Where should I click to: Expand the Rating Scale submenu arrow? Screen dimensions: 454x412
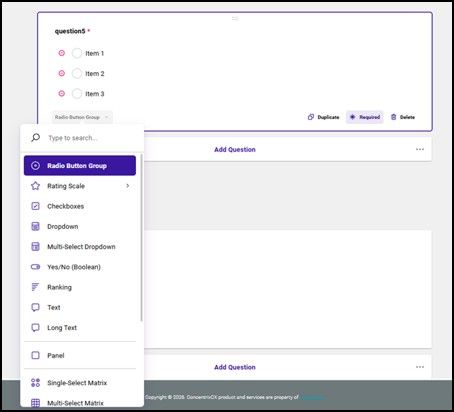(128, 186)
